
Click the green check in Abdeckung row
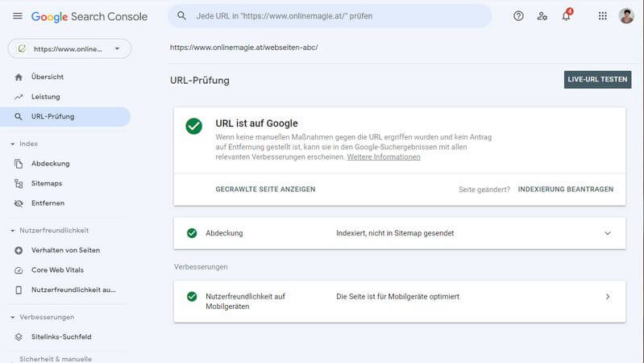coord(192,233)
